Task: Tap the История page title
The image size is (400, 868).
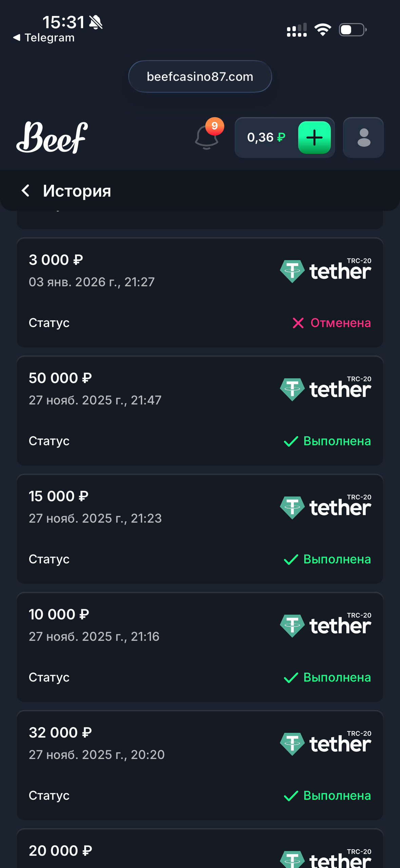Action: [77, 191]
